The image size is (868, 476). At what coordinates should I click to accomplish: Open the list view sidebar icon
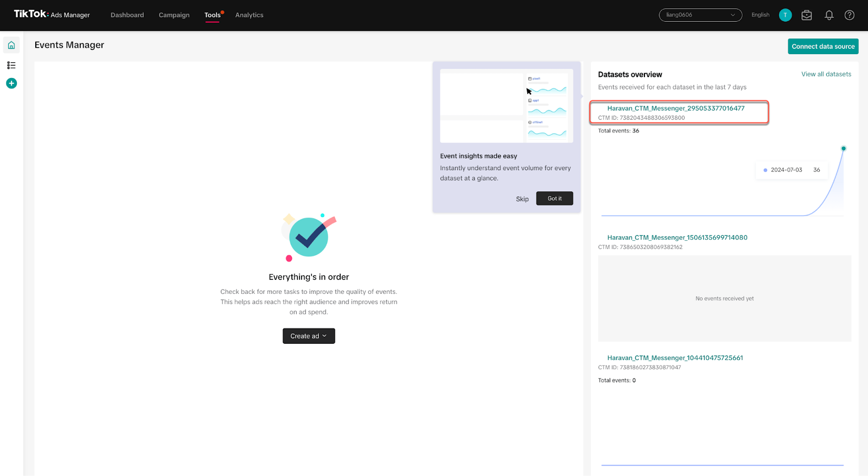pyautogui.click(x=11, y=65)
